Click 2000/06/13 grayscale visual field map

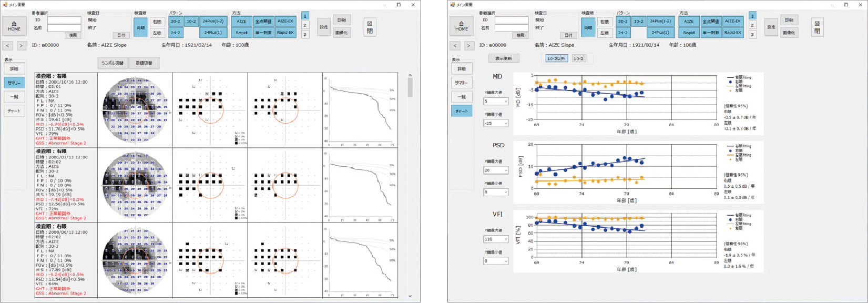[x=135, y=260]
